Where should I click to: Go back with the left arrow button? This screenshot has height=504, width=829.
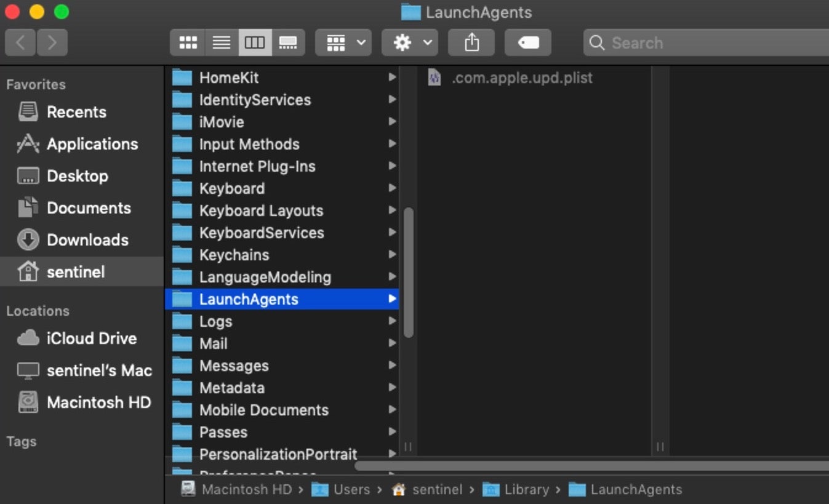(x=20, y=43)
